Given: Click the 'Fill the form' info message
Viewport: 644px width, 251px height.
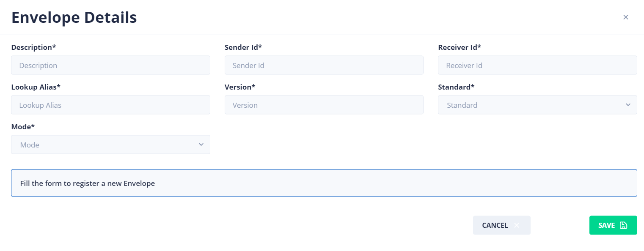Looking at the screenshot, I should [324, 183].
